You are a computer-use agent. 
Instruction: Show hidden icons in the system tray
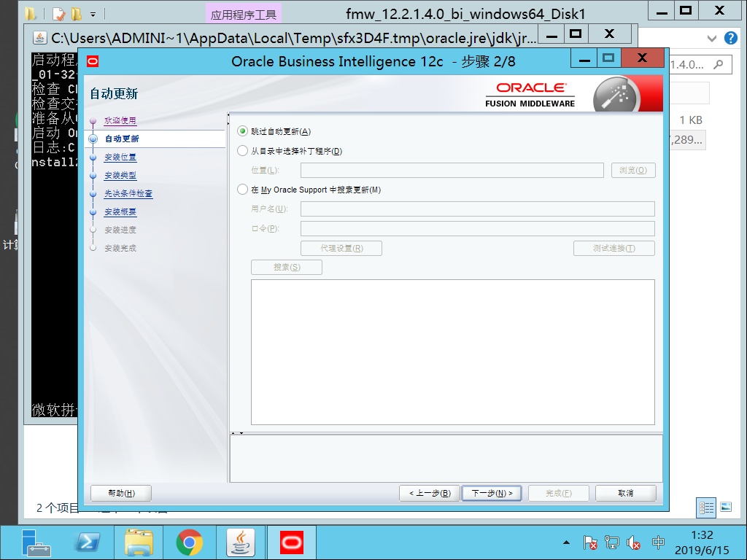[567, 542]
